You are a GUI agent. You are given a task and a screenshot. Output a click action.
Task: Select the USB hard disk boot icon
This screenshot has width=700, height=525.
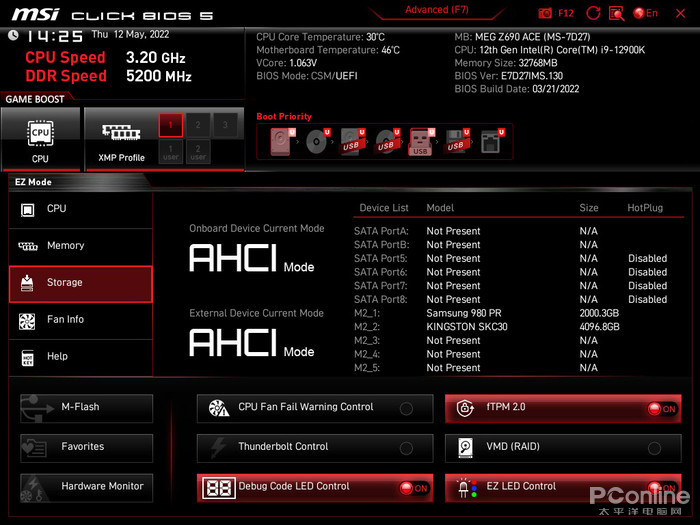click(353, 142)
